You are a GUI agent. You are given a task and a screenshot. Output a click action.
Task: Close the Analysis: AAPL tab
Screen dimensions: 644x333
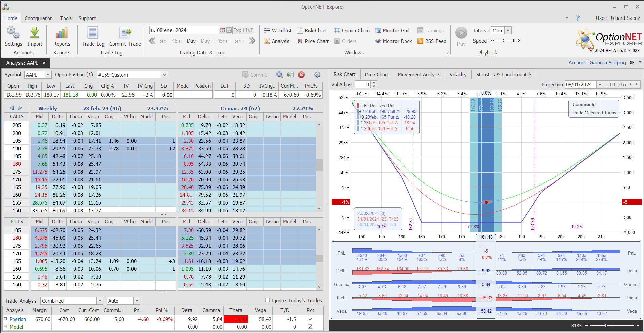pyautogui.click(x=44, y=63)
